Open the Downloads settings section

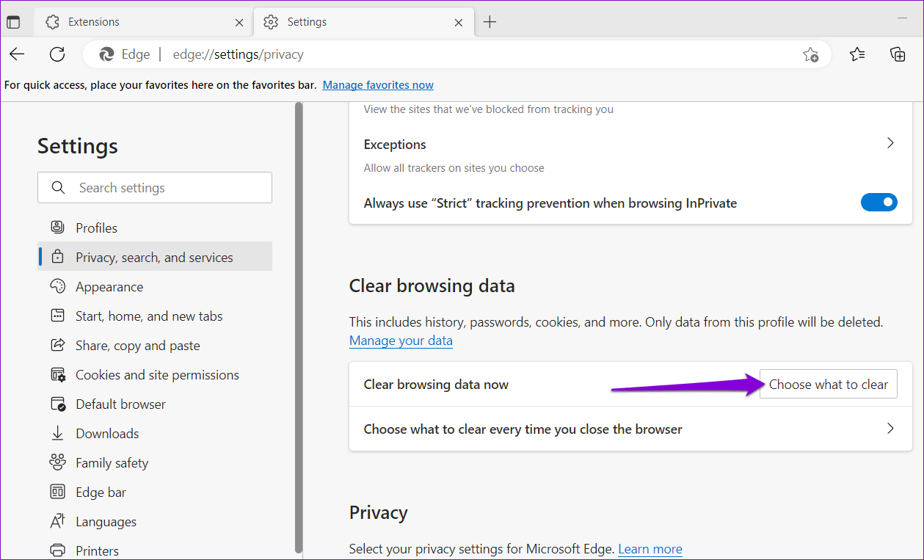tap(107, 433)
